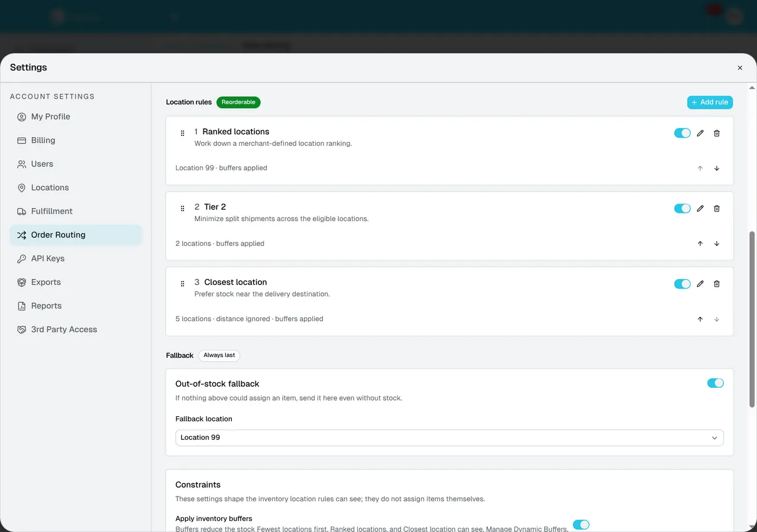
Task: Toggle Apply inventory buffers switch
Action: [x=581, y=525]
